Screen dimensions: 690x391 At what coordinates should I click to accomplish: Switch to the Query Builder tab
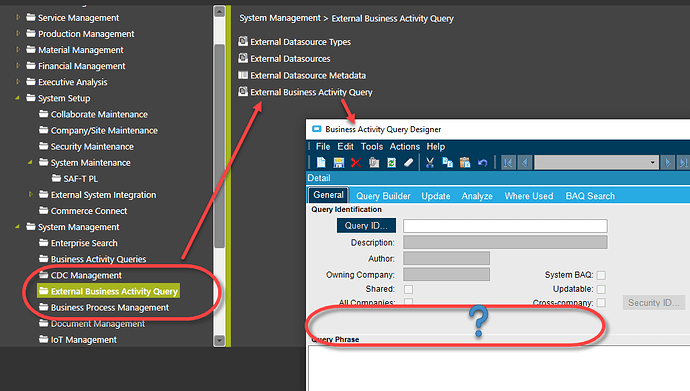(383, 196)
